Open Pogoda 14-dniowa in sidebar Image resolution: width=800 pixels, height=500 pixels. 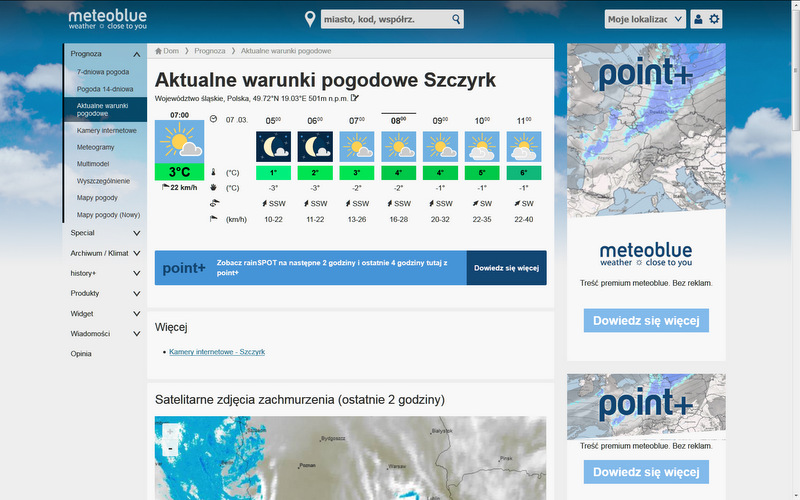point(105,89)
